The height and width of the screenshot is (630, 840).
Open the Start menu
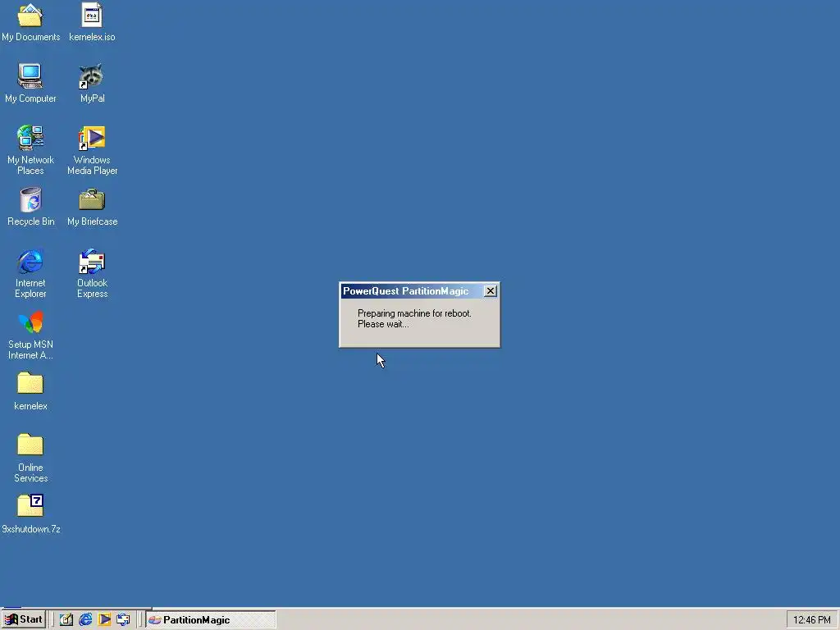coord(24,619)
